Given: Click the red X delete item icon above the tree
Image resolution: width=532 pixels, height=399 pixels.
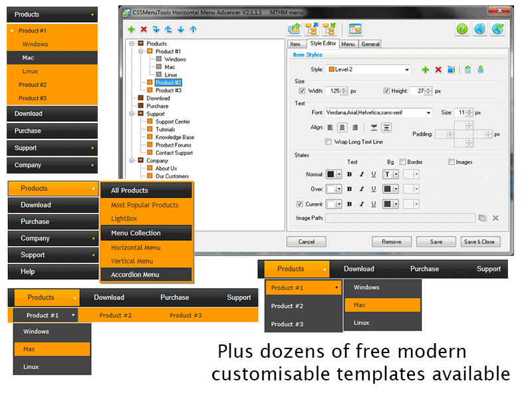Looking at the screenshot, I should click(144, 29).
